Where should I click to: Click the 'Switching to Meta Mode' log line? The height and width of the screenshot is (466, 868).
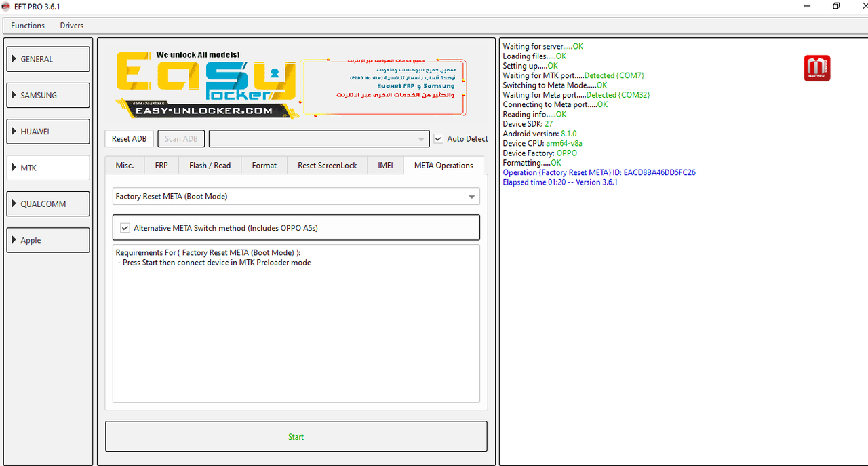(x=555, y=85)
